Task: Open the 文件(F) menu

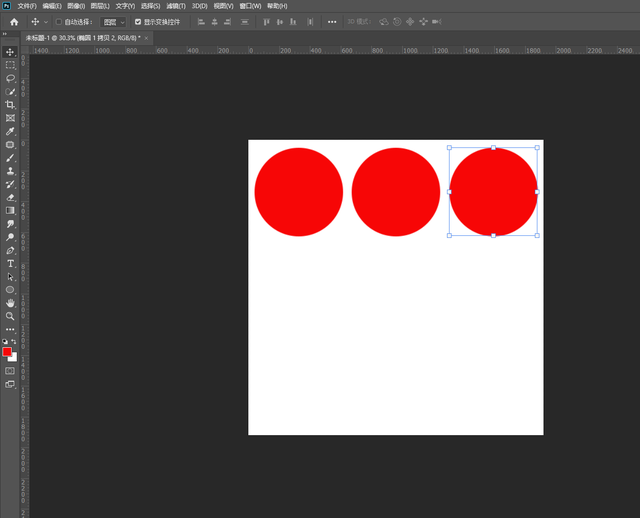Action: tap(27, 6)
